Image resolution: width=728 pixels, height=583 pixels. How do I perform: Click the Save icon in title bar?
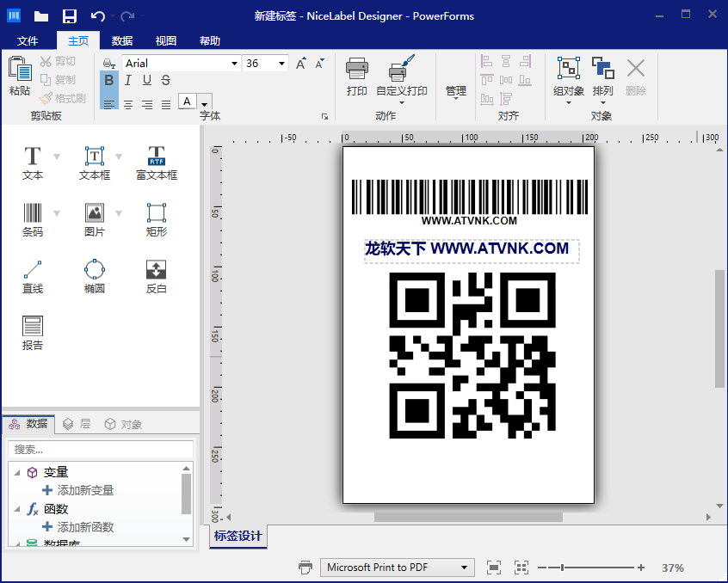pyautogui.click(x=70, y=15)
